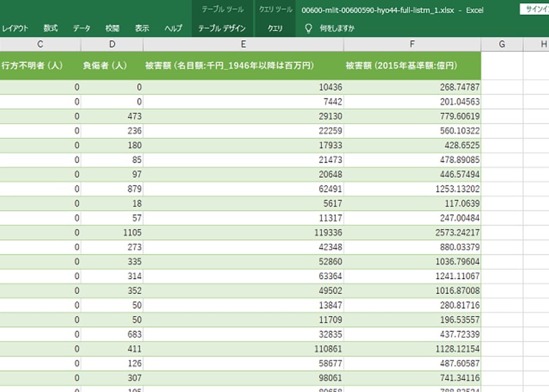The height and width of the screenshot is (392, 549).
Task: Select cell with value 428.6525
Action: [x=412, y=146]
